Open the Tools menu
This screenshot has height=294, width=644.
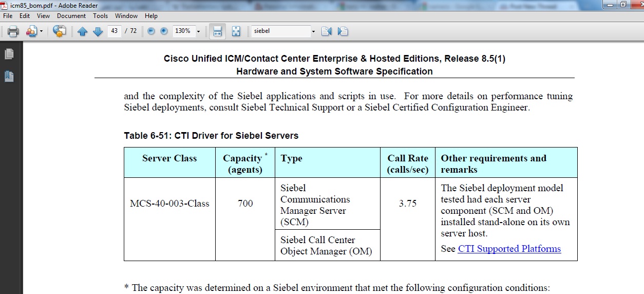click(x=101, y=16)
